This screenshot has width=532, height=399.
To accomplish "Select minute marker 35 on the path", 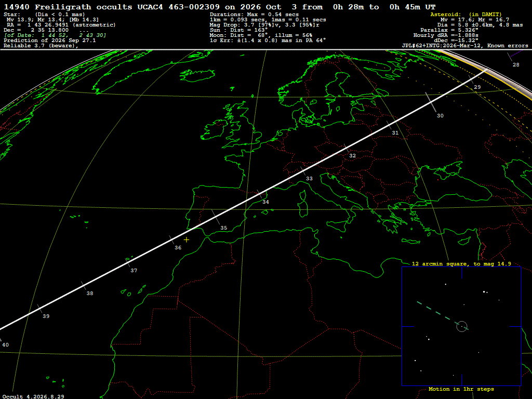I will (x=223, y=228).
